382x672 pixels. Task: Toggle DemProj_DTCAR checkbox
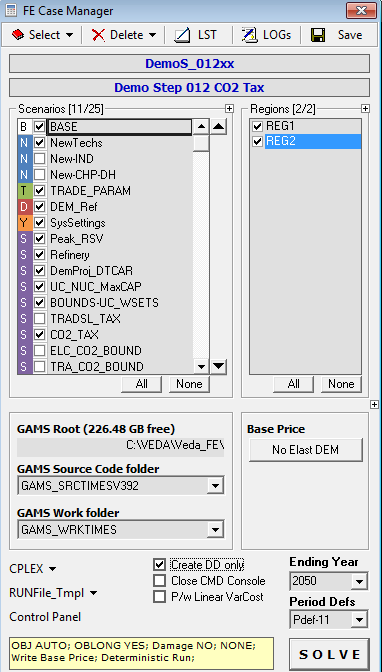39,271
